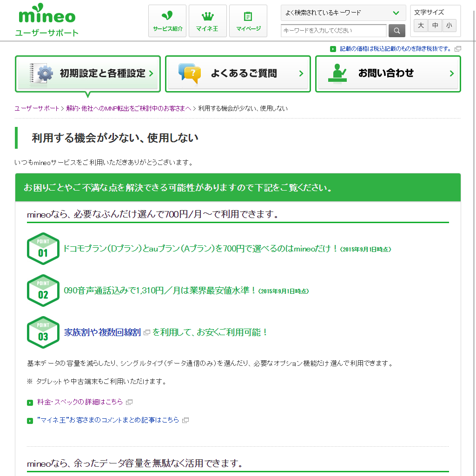Click external window icon after 家族割や複数回線割
Screen dimensions: 476x476
[146, 332]
